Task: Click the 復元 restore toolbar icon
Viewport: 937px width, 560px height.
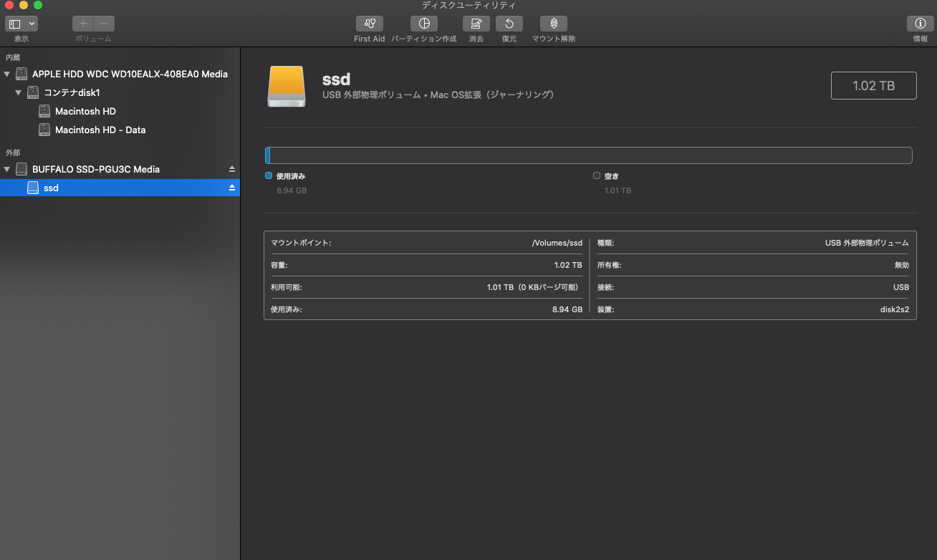Action: (509, 24)
